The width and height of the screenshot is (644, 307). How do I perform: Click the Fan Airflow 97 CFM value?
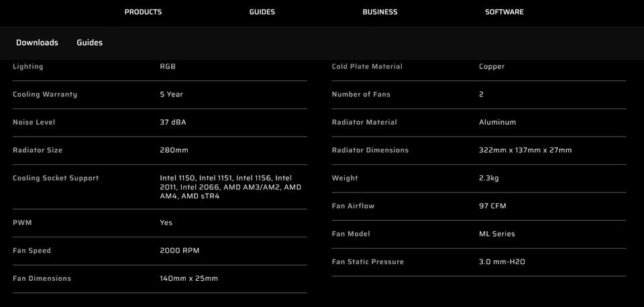pos(492,206)
